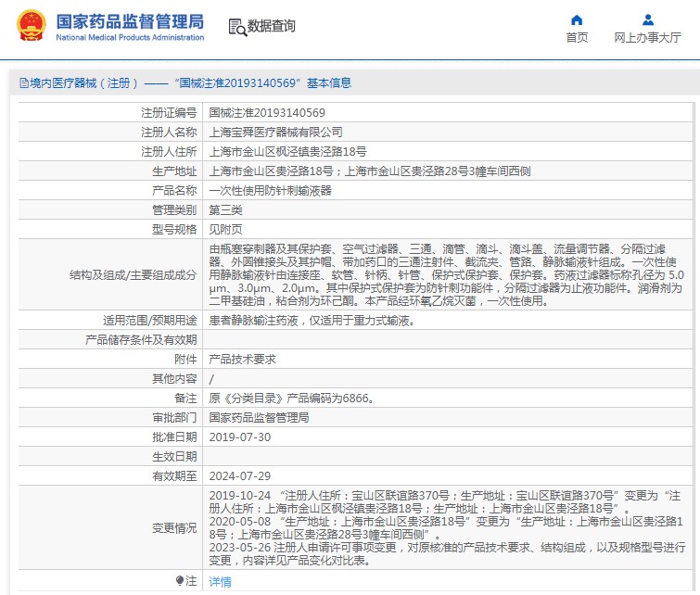
Task: Click the 有效期至 row label
Action: point(174,475)
